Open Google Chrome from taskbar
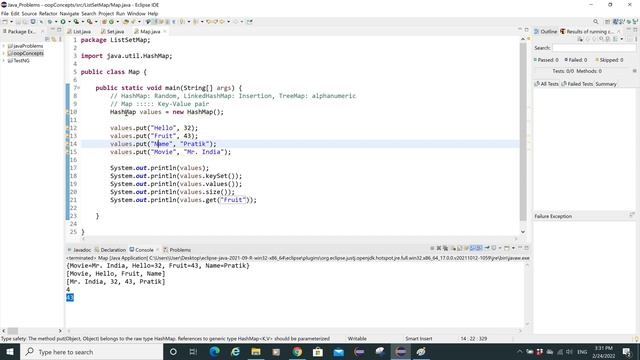640x360 pixels. click(x=297, y=351)
